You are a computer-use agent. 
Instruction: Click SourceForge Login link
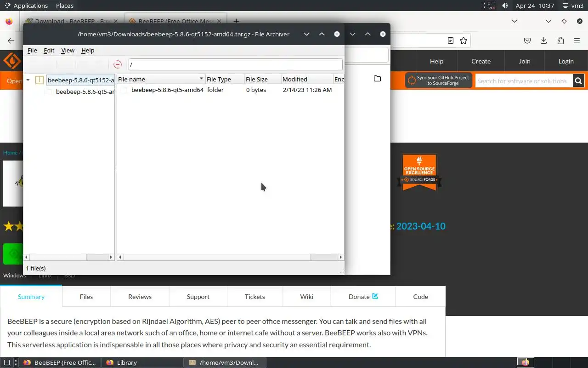[566, 61]
